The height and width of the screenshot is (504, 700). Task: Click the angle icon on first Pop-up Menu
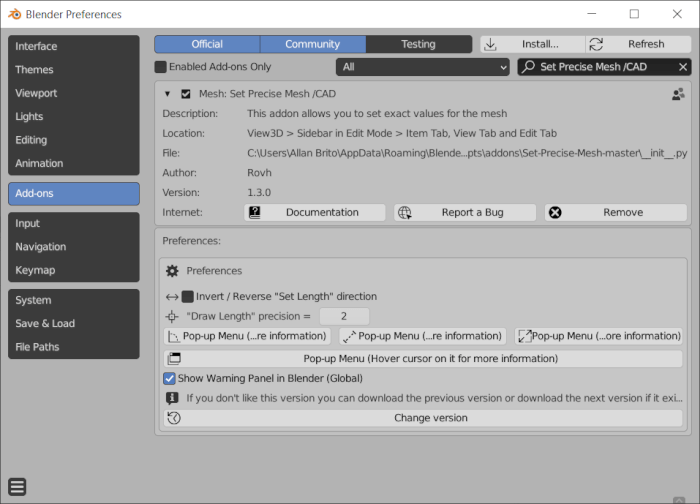point(174,337)
